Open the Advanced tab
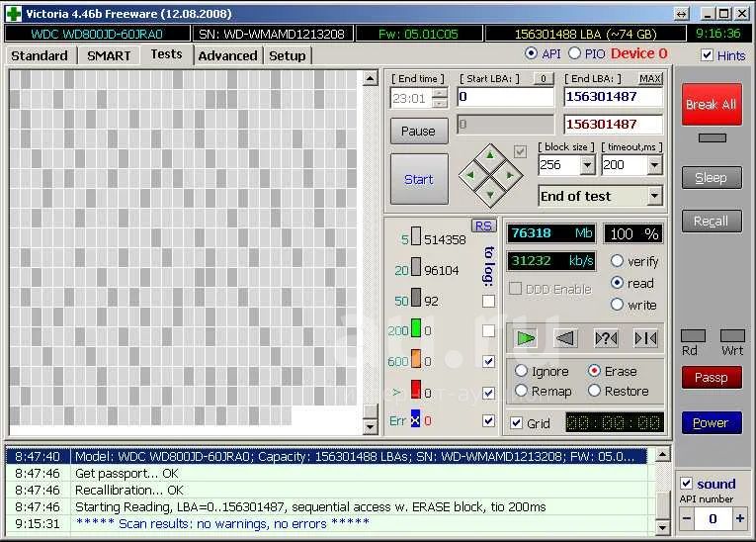This screenshot has height=542, width=756. pyautogui.click(x=227, y=56)
